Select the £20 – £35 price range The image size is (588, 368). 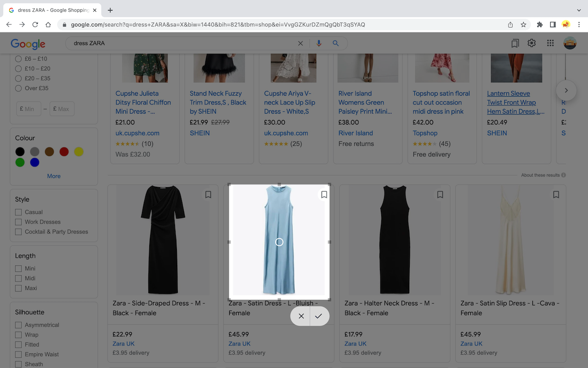point(18,79)
